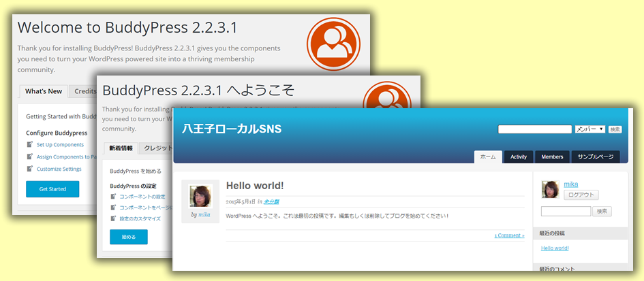Select the 新着情報 tab
Viewport: 644px width, 281px height.
[x=121, y=148]
